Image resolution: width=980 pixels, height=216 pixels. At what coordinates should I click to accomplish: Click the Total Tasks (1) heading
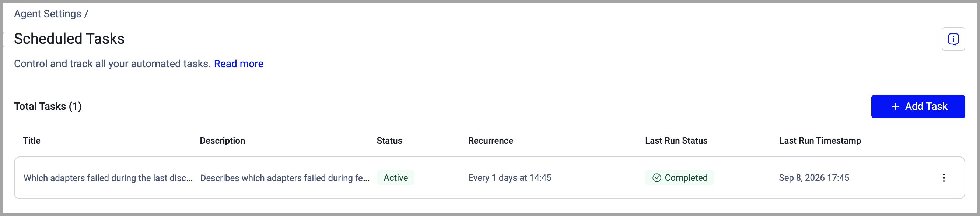[48, 106]
